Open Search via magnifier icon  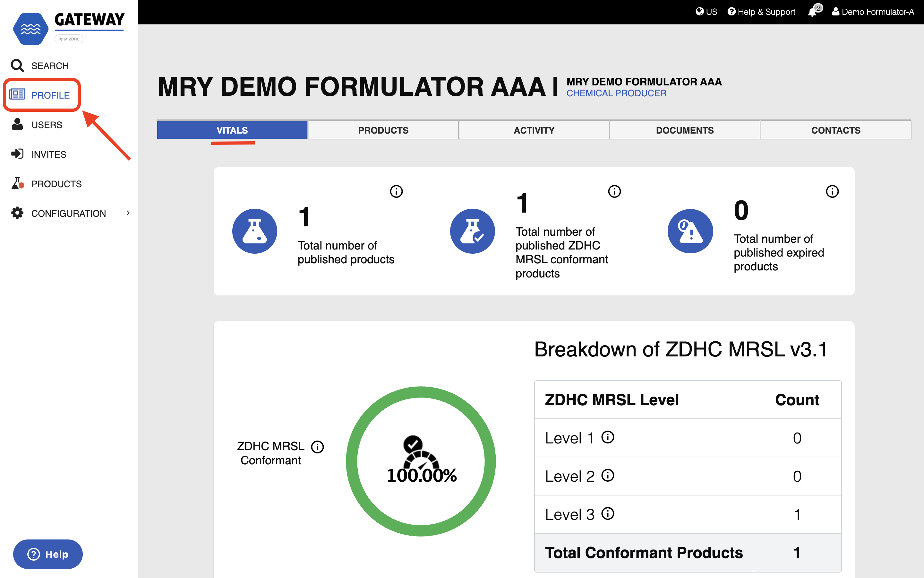point(17,66)
